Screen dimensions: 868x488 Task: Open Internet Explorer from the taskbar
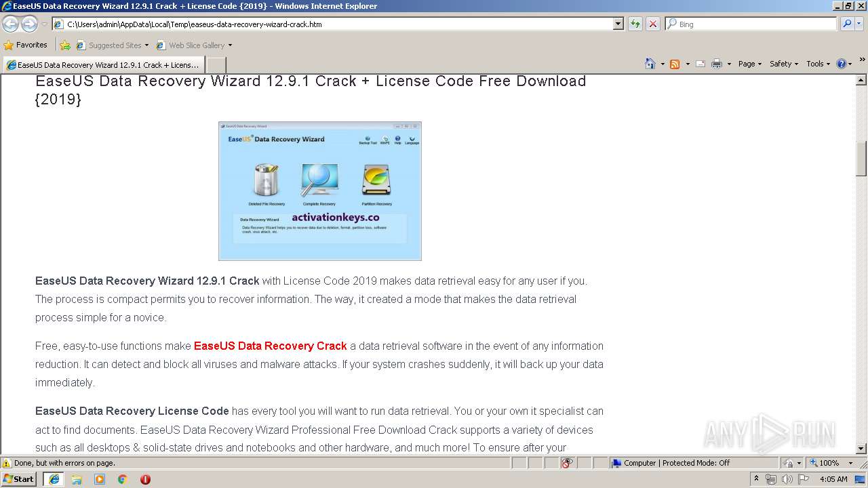[54, 479]
